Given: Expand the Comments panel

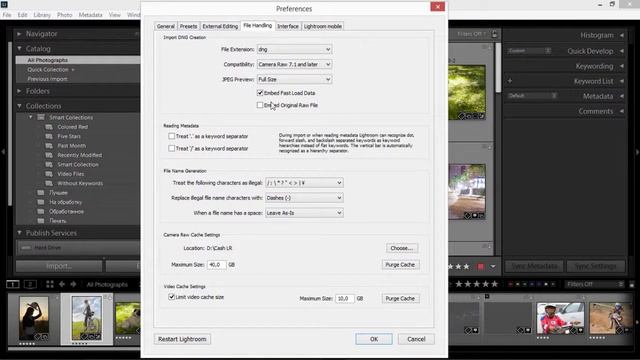Looking at the screenshot, I should pyautogui.click(x=622, y=111).
